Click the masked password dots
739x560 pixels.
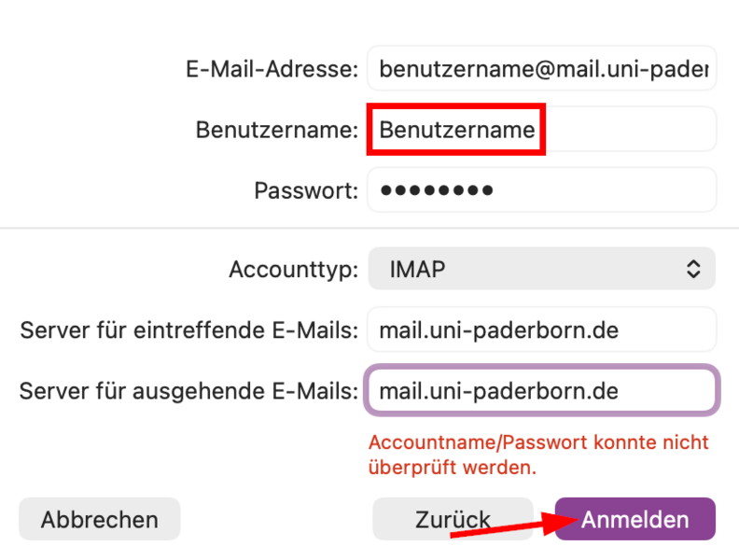(x=436, y=190)
